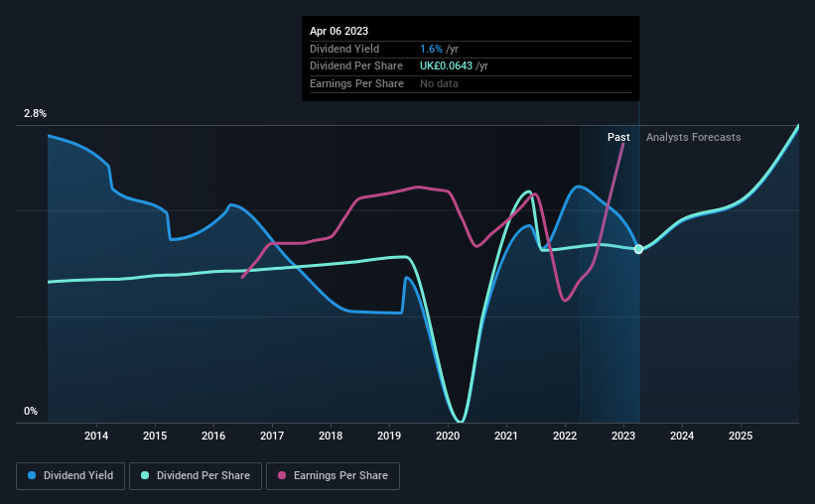
Task: Click the 0% y-axis label
Action: [31, 411]
